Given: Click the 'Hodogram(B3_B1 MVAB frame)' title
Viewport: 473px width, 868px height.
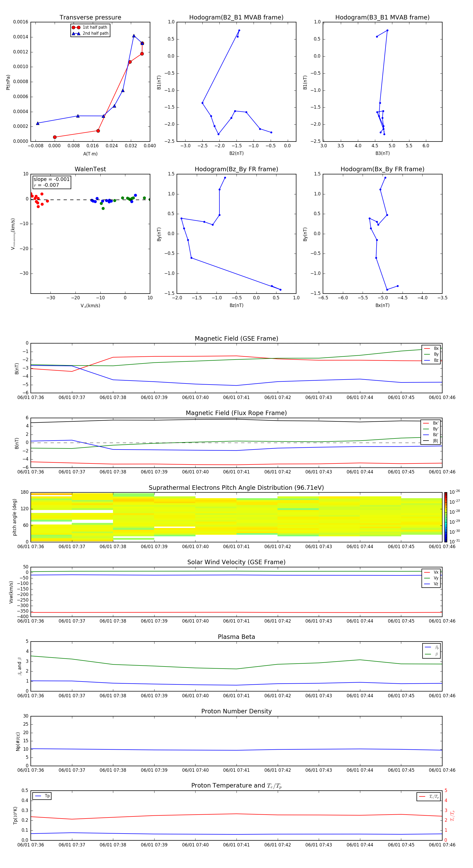Looking at the screenshot, I should point(382,18).
